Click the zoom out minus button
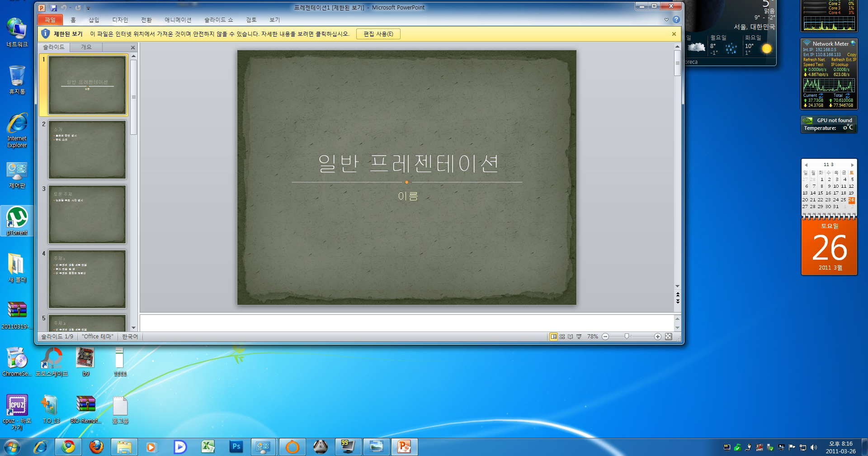Viewport: 868px width, 456px height. pos(605,337)
